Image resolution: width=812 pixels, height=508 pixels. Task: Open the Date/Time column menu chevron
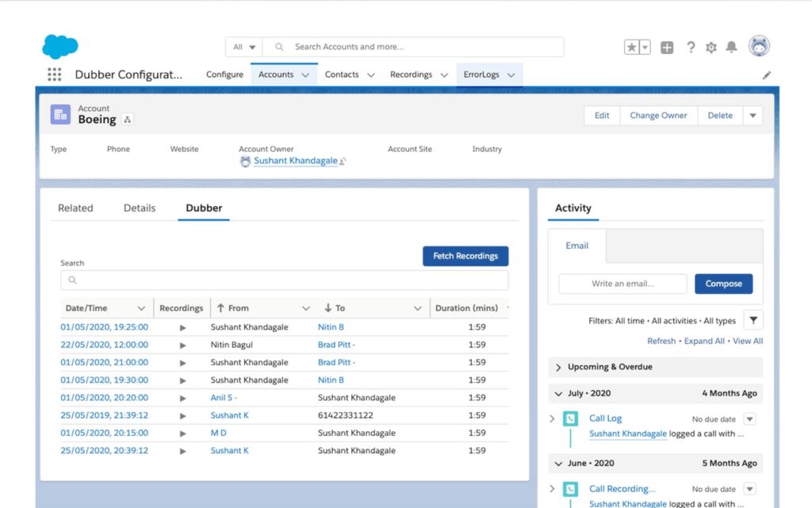click(x=141, y=308)
